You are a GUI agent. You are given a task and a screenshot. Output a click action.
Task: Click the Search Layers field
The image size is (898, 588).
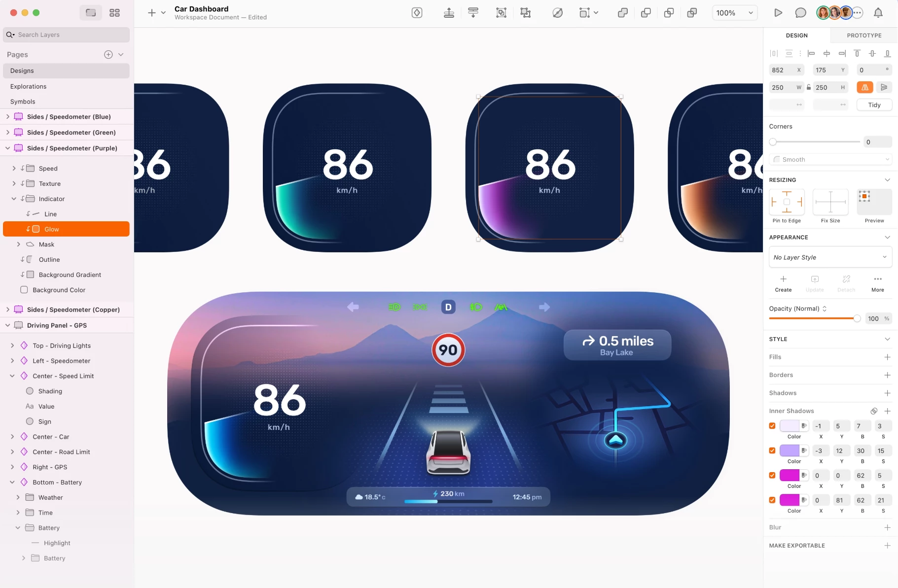[66, 35]
